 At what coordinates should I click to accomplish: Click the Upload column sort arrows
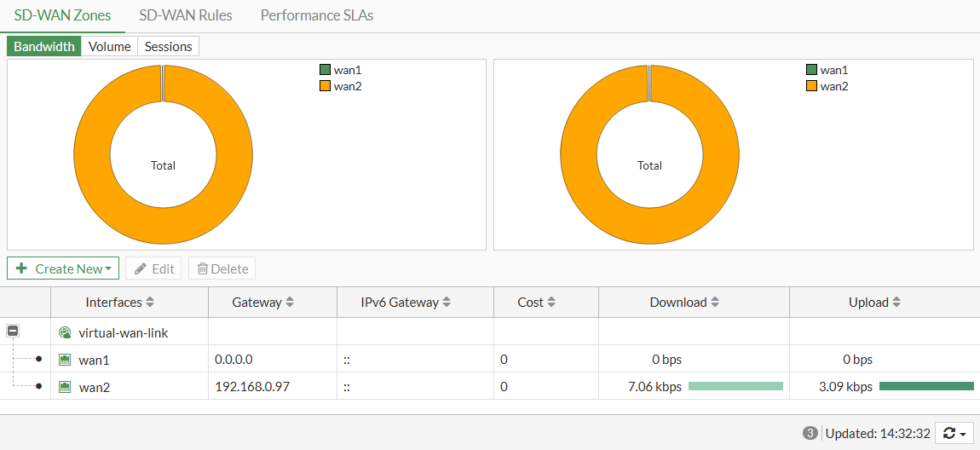[x=896, y=303]
